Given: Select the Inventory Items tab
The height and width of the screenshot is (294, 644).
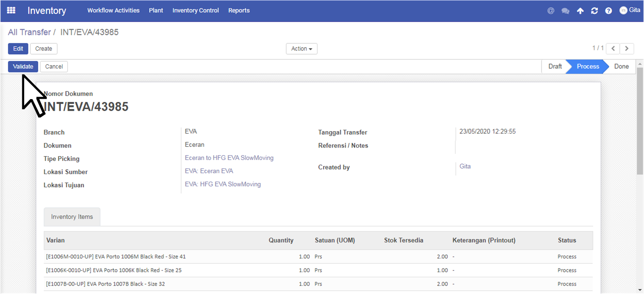Looking at the screenshot, I should (72, 217).
